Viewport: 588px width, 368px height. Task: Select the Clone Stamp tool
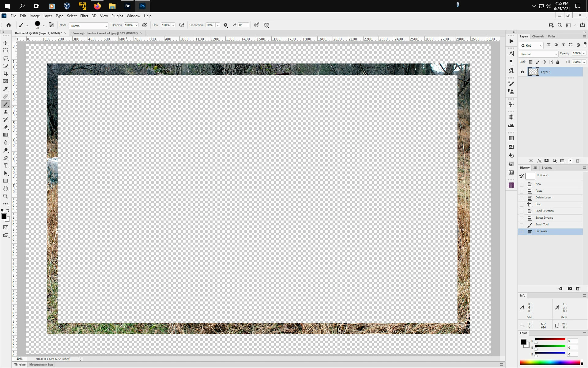tap(6, 112)
